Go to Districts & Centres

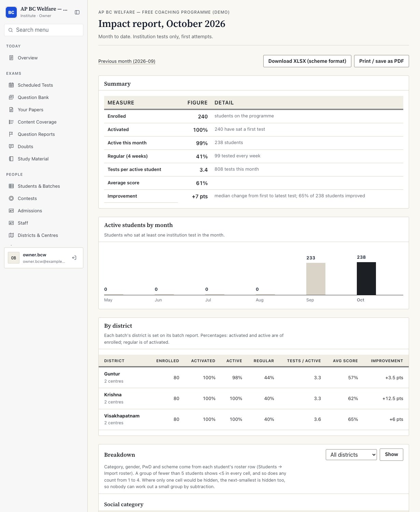point(44,235)
